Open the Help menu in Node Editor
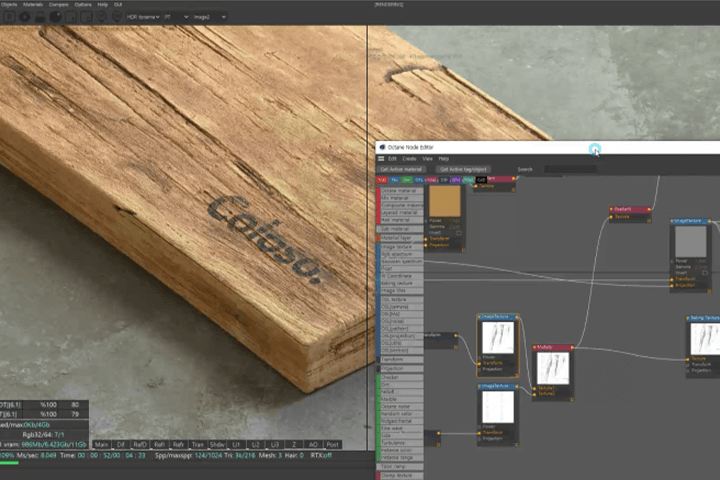Screen dimensions: 720x480 [443, 159]
